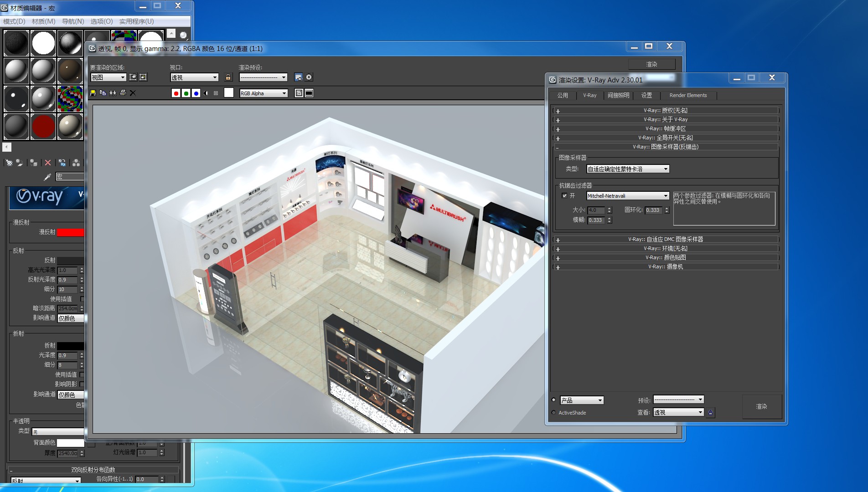Switch to the V-Ray tab
868x492 pixels.
pyautogui.click(x=590, y=95)
